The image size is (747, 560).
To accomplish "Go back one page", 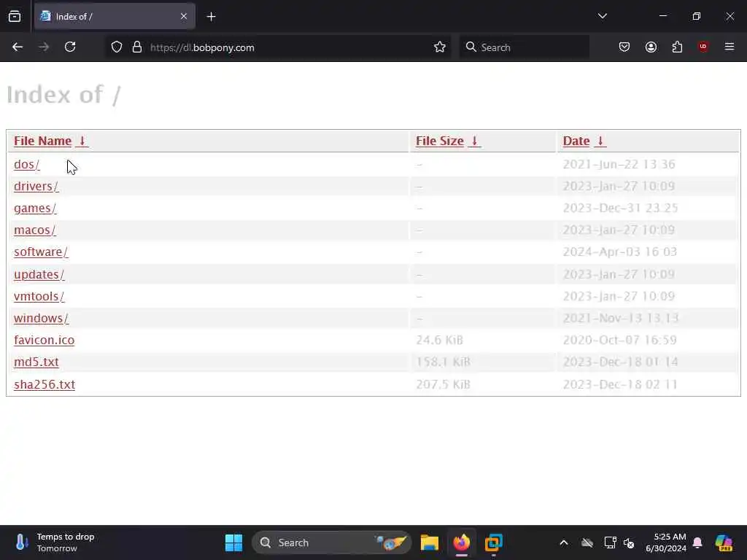I will 18,47.
